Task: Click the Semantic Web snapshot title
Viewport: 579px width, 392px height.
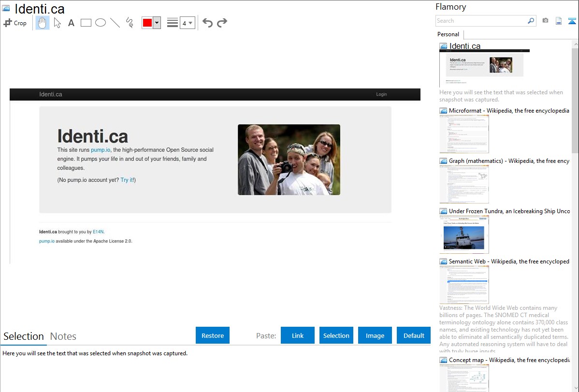Action: pyautogui.click(x=509, y=261)
